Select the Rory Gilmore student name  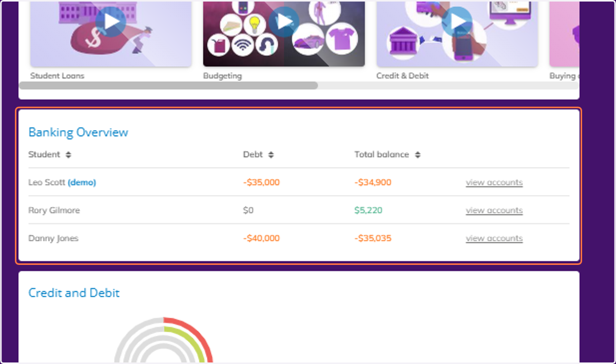[x=54, y=210]
